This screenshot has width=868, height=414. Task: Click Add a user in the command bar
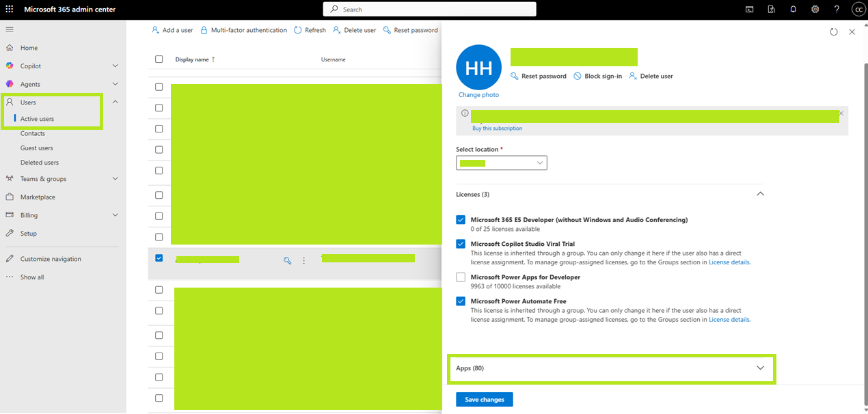tap(172, 30)
